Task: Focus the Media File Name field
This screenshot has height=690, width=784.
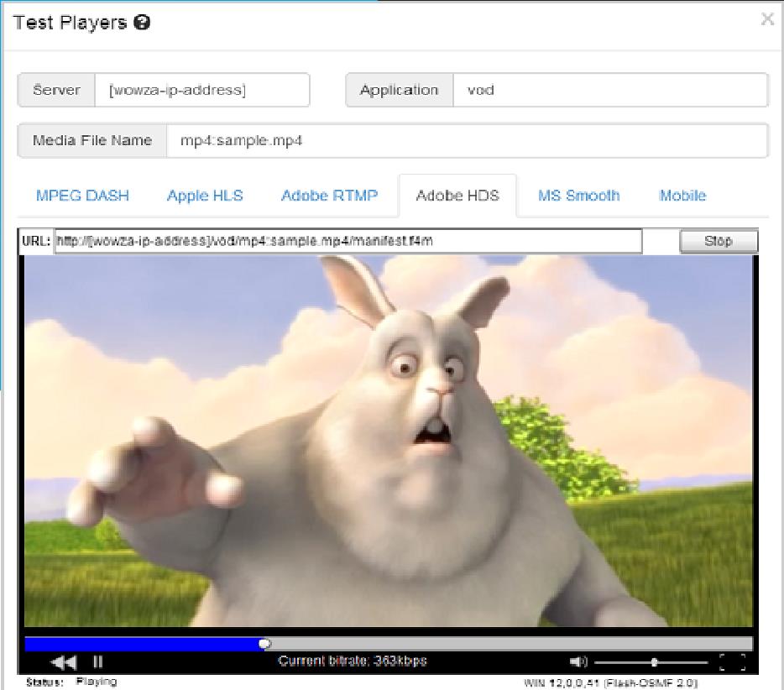Action: tap(467, 140)
